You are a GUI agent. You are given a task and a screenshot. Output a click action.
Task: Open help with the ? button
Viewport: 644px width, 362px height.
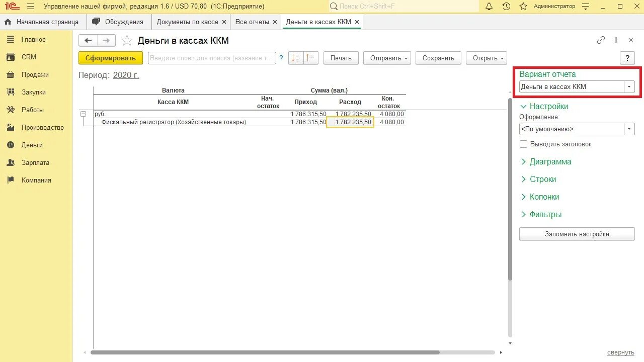pyautogui.click(x=627, y=58)
